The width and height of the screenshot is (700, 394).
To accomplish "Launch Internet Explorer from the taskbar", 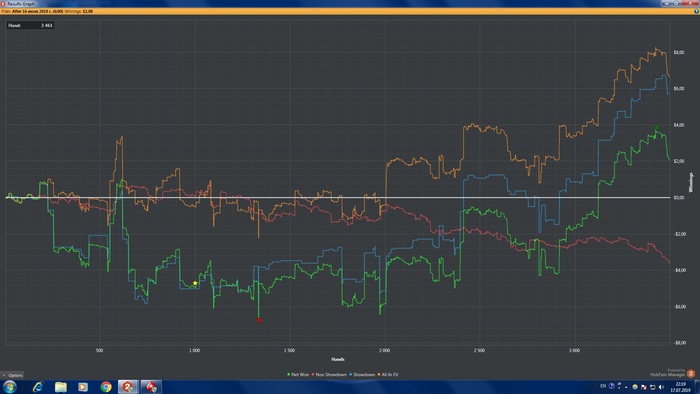I will coord(38,386).
